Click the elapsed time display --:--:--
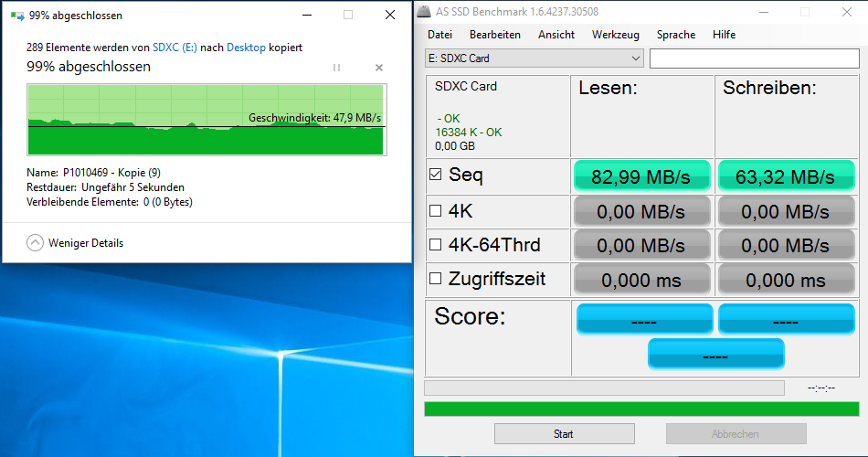The height and width of the screenshot is (457, 868). [x=821, y=388]
